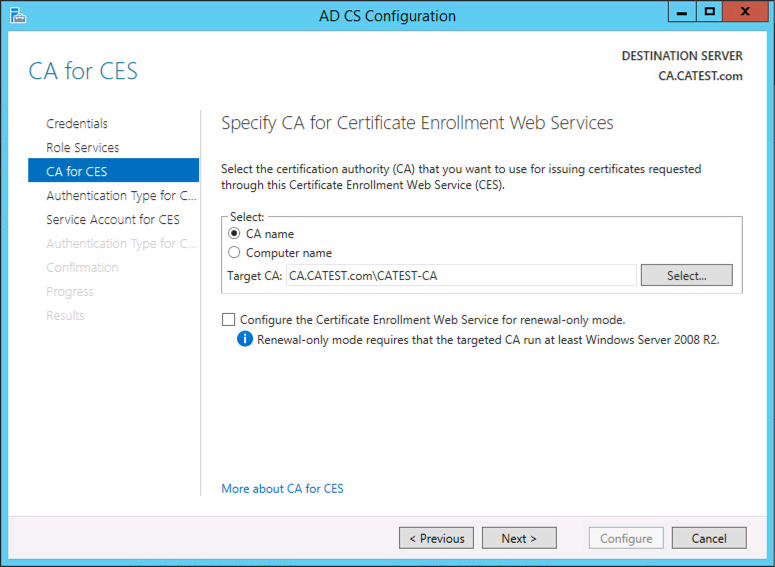The width and height of the screenshot is (775, 567).
Task: Click the blue renewal-only info icon
Action: [x=245, y=339]
